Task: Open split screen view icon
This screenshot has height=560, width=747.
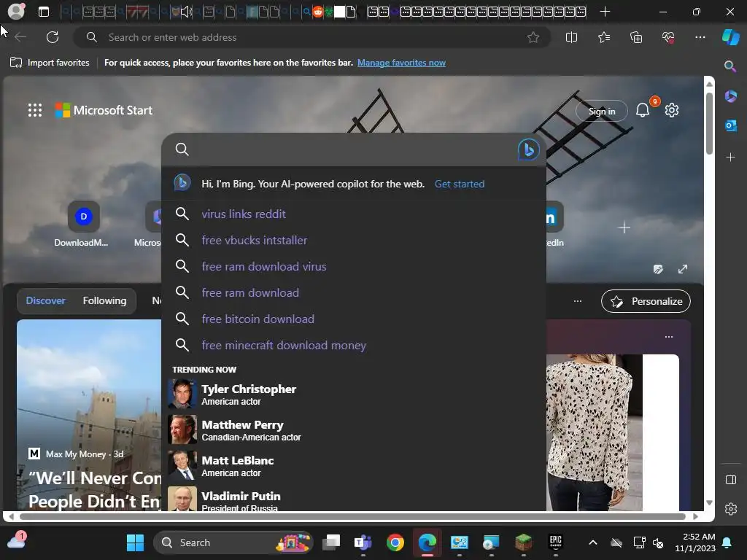Action: [571, 37]
